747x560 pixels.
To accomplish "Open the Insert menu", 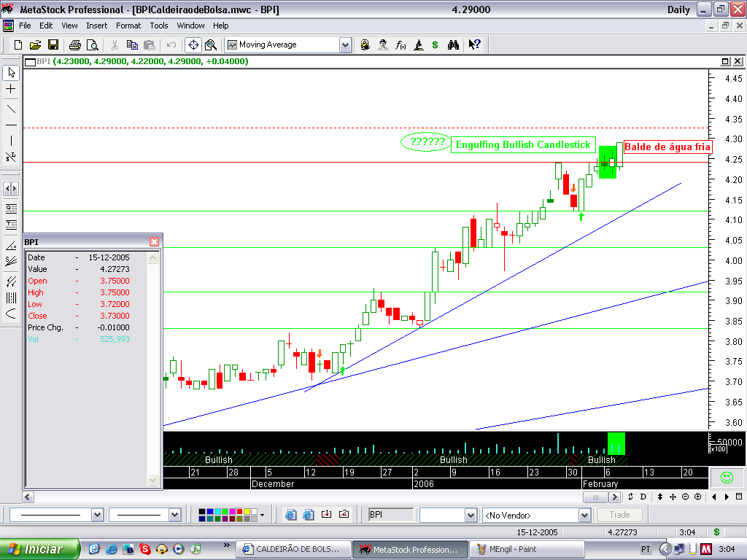I will click(x=97, y=26).
